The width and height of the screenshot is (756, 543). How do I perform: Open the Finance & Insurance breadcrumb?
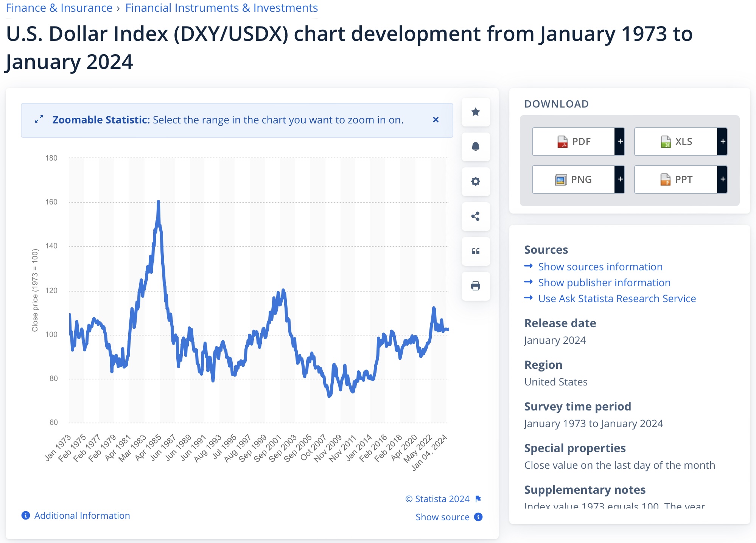coord(59,8)
